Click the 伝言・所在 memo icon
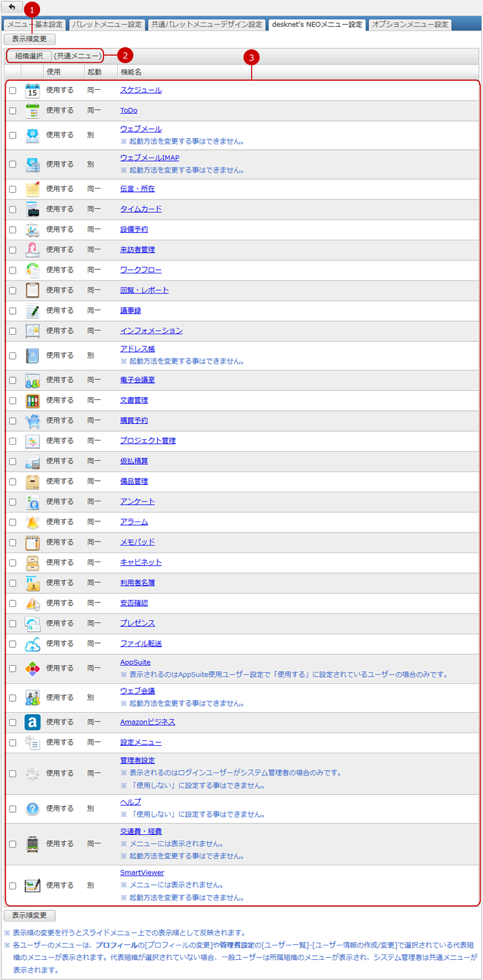 coord(32,189)
